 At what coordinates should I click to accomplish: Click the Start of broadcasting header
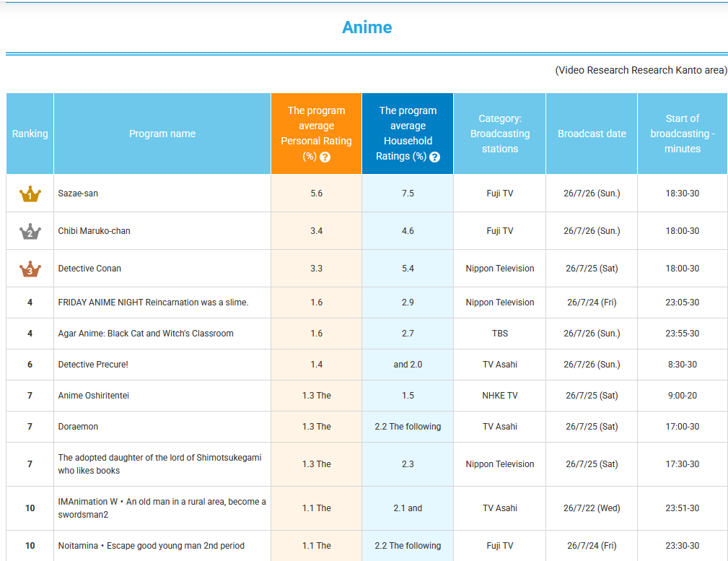683,134
